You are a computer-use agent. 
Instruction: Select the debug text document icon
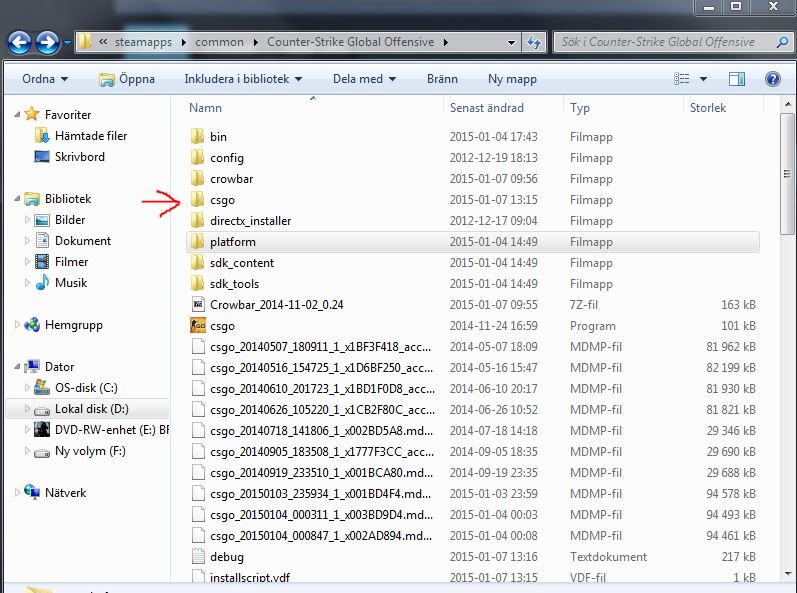point(198,556)
